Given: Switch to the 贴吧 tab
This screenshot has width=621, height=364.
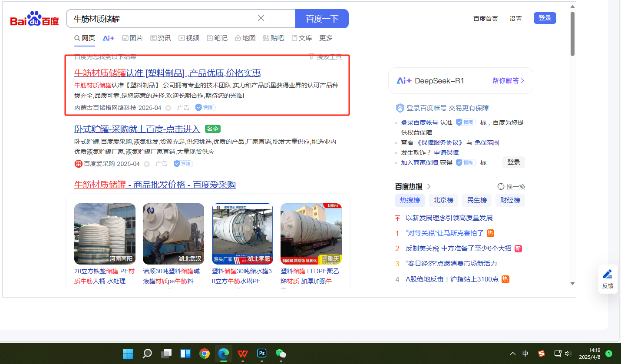Looking at the screenshot, I should pos(274,38).
